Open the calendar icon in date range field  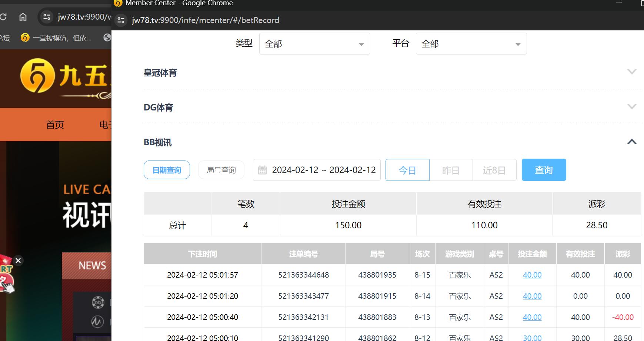(x=262, y=170)
